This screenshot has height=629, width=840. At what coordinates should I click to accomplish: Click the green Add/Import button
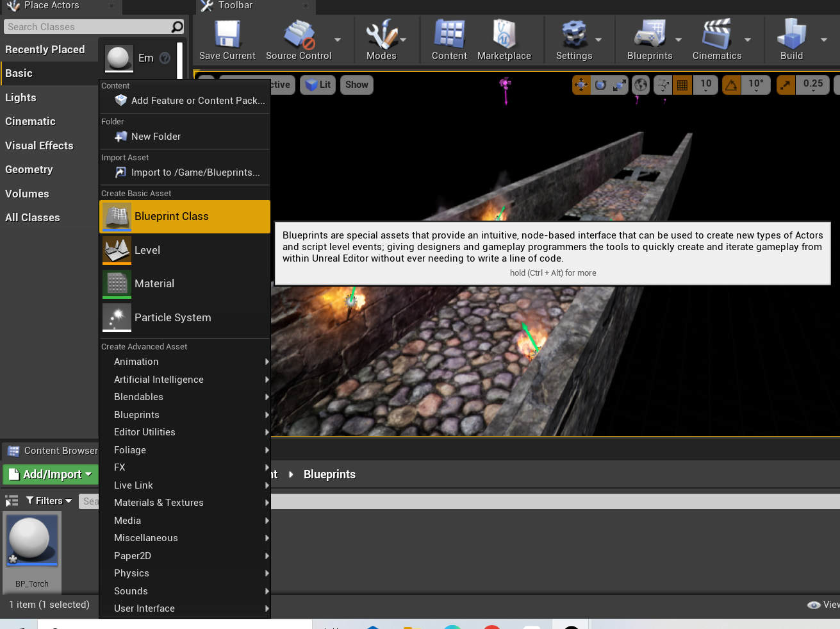(51, 474)
